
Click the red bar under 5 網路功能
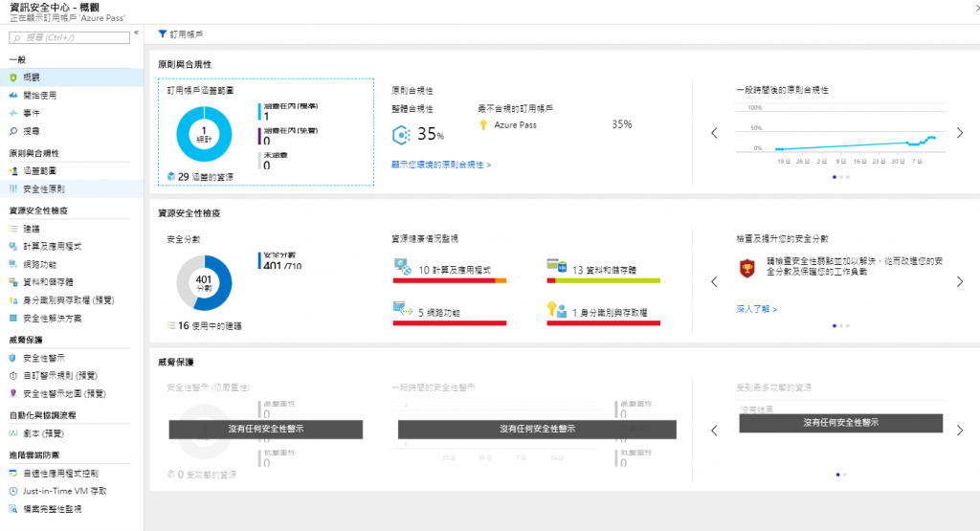click(450, 323)
